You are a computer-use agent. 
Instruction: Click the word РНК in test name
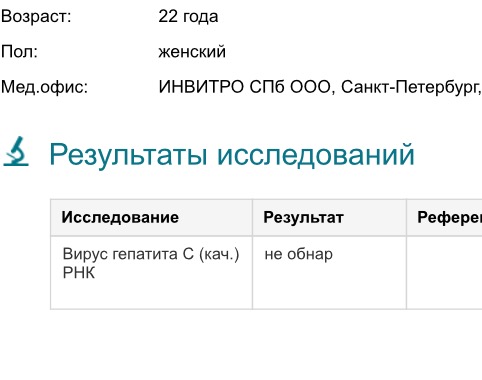click(79, 273)
